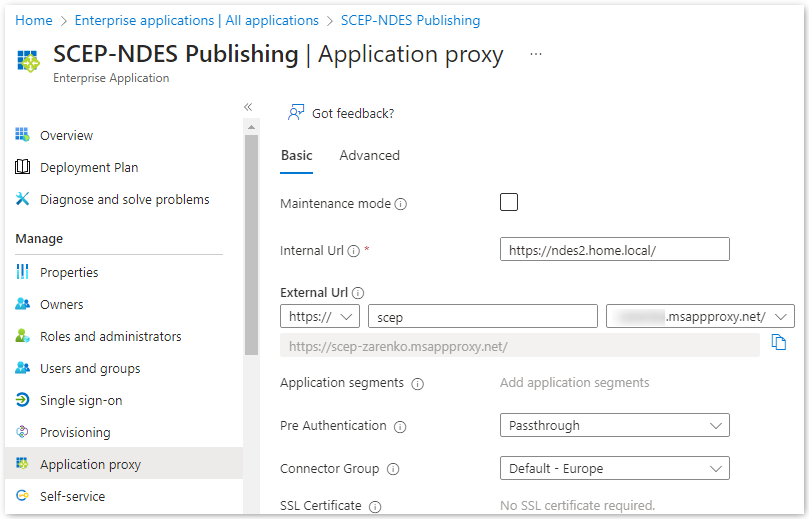The width and height of the screenshot is (809, 519).
Task: Select Application proxy in the sidebar
Action: point(124,463)
